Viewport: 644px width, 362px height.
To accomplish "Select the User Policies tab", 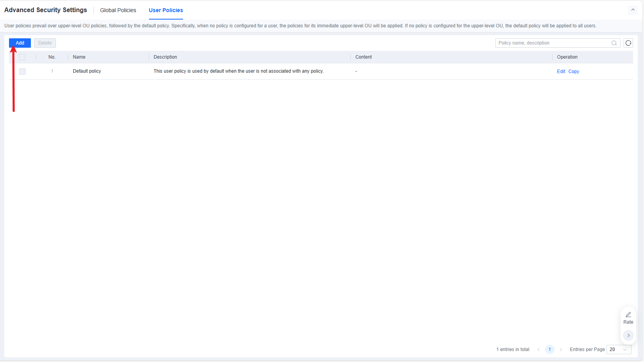I will [166, 10].
